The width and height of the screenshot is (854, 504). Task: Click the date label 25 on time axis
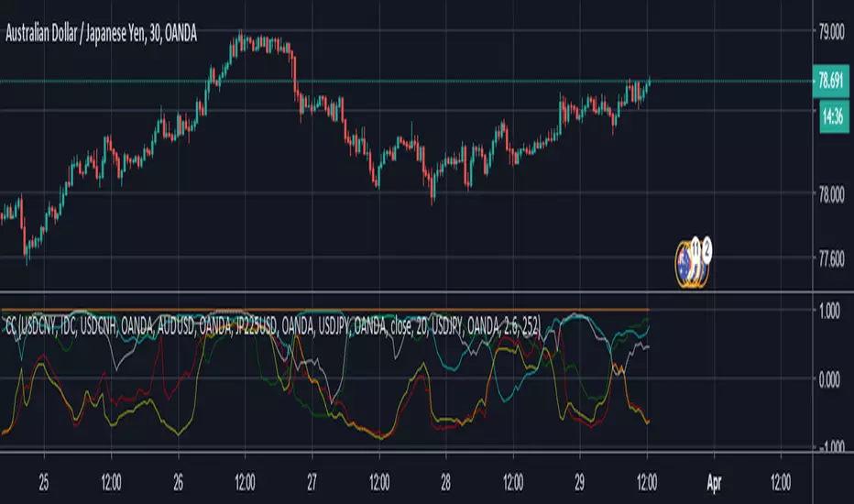click(44, 482)
